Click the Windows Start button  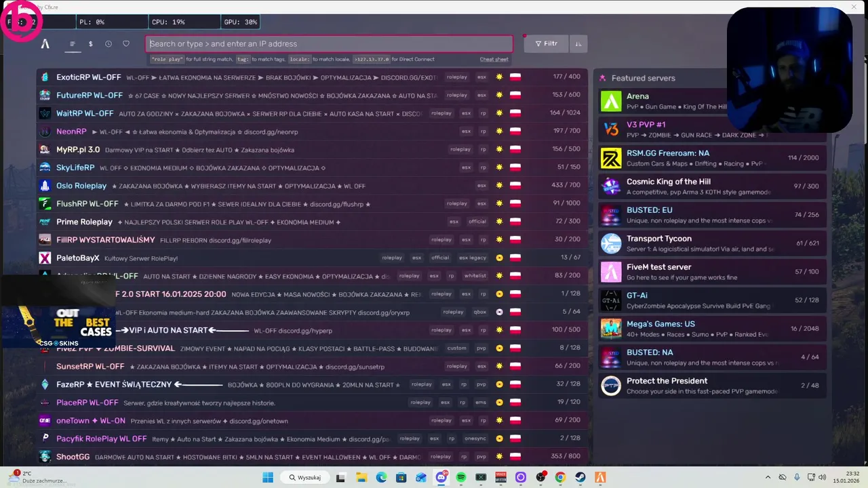[x=268, y=478]
